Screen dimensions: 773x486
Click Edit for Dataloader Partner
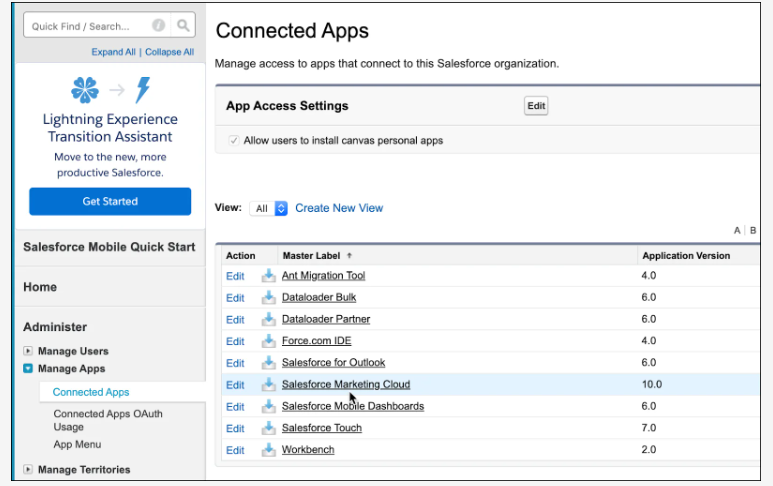click(x=235, y=319)
